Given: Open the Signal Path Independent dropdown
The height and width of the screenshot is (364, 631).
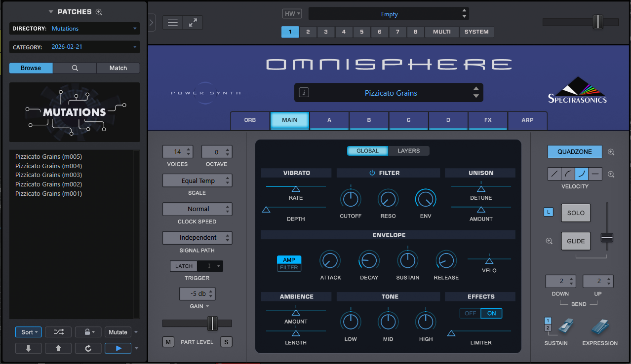Looking at the screenshot, I should 197,238.
